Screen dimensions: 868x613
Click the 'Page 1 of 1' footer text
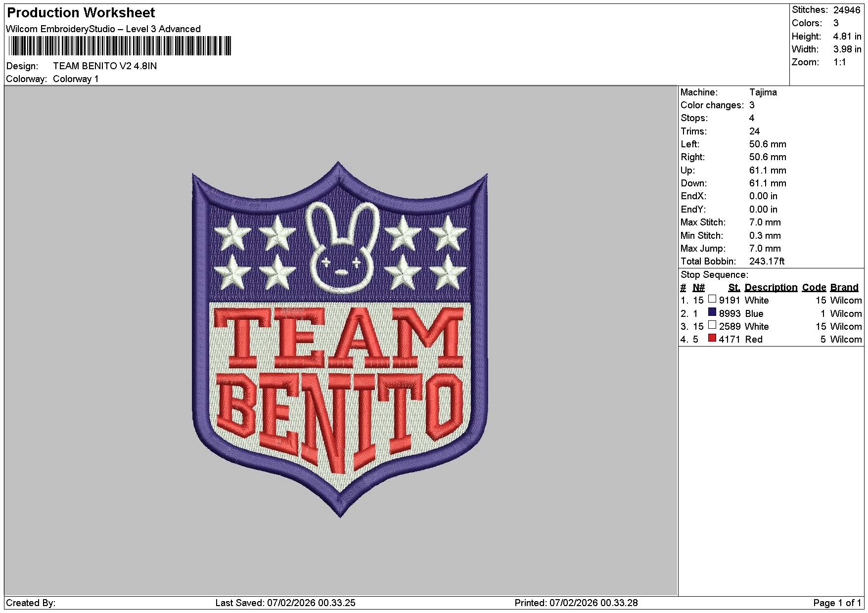click(x=837, y=603)
